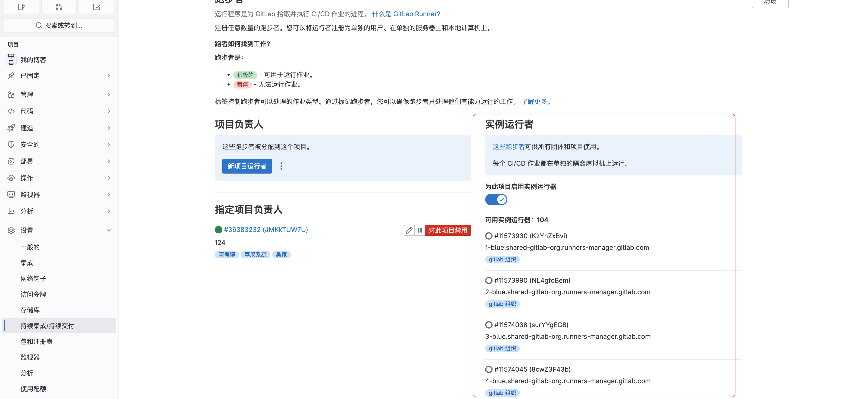This screenshot has width=868, height=399.
Task: Collapse the 设置 menu chevron
Action: tap(109, 230)
